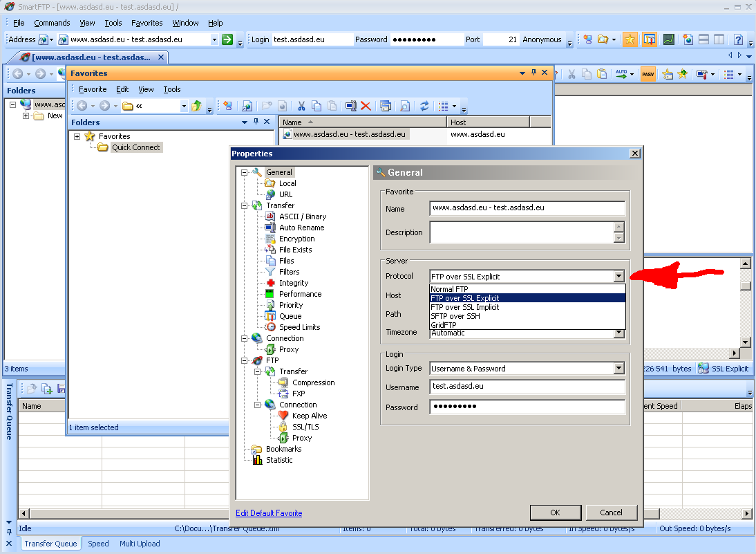Open the Address bar dropdown arrow
The height and width of the screenshot is (554, 756).
(214, 39)
